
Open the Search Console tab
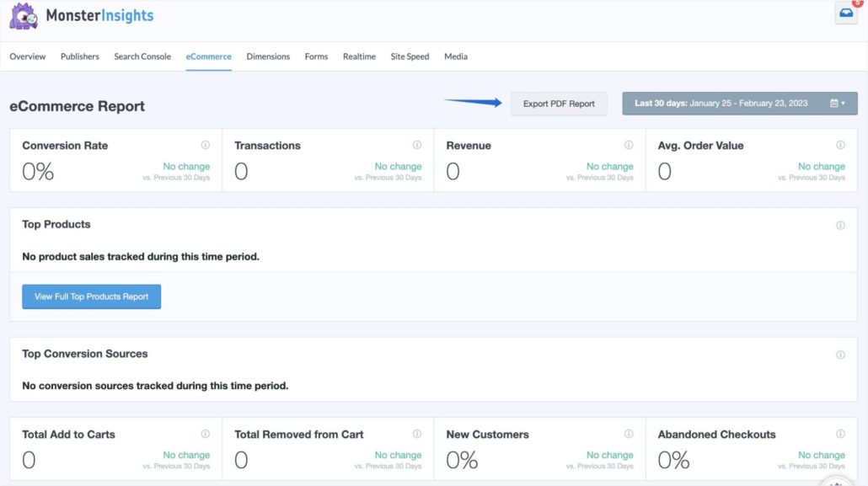click(142, 56)
